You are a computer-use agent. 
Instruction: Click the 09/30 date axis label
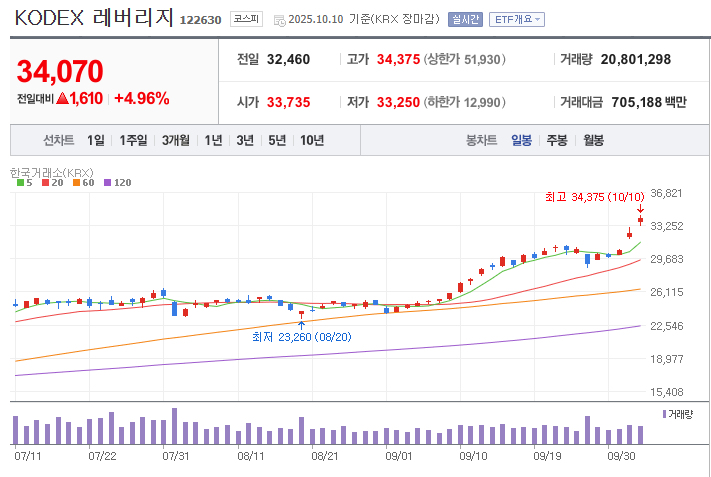(621, 456)
